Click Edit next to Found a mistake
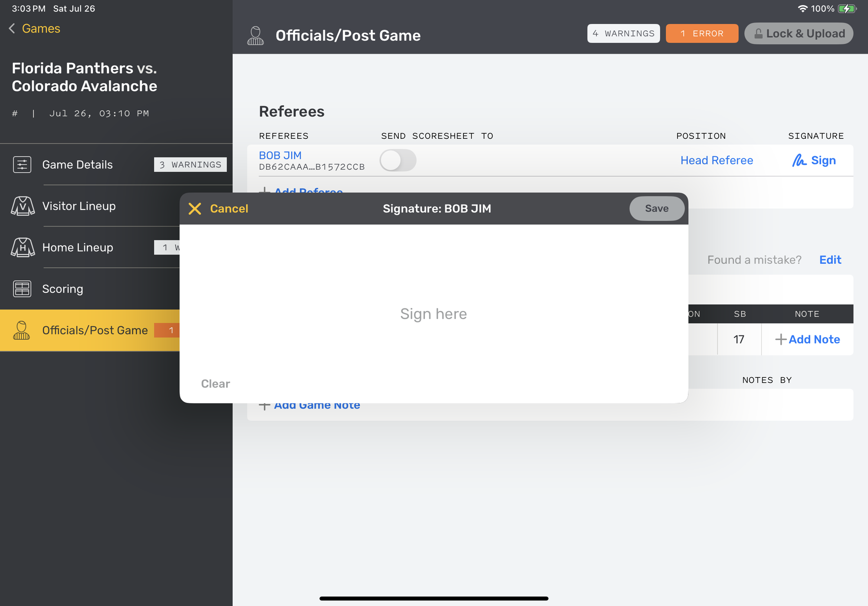The image size is (868, 606). coord(830,260)
